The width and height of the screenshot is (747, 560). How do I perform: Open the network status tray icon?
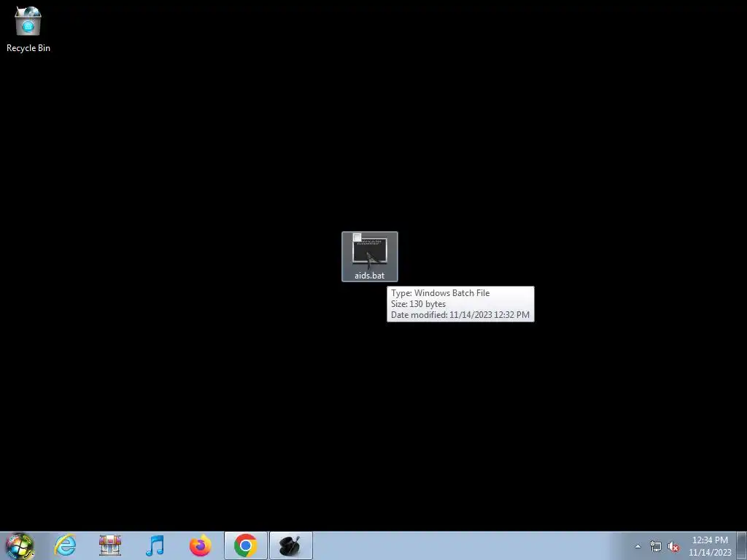coord(656,546)
